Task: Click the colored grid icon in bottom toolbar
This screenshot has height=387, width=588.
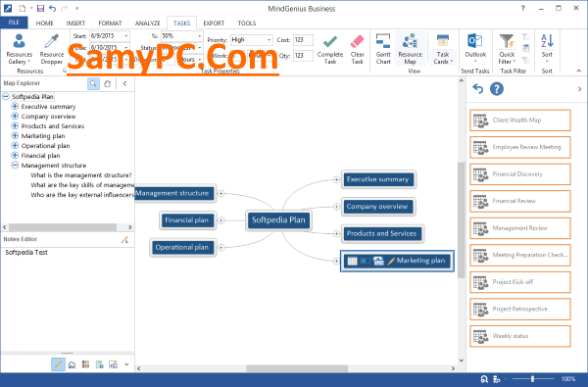Action: click(86, 364)
